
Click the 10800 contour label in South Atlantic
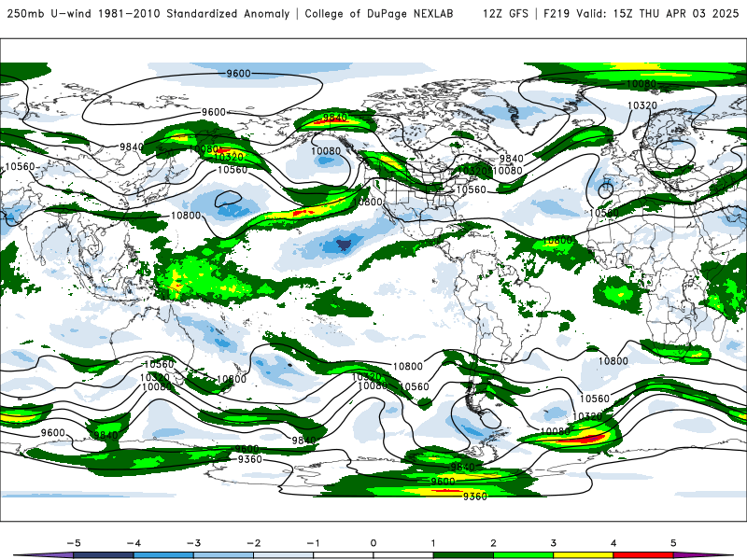point(613,361)
